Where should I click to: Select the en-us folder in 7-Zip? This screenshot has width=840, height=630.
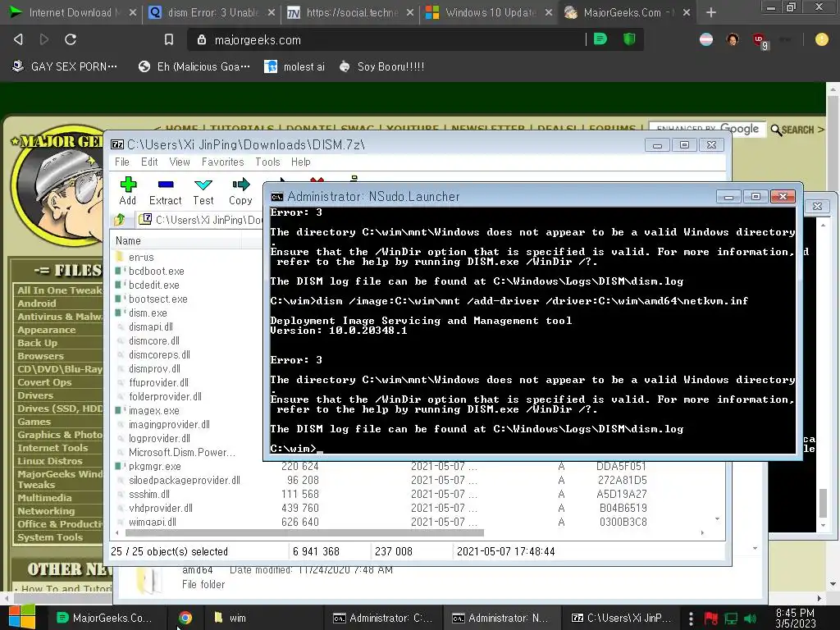coord(141,257)
